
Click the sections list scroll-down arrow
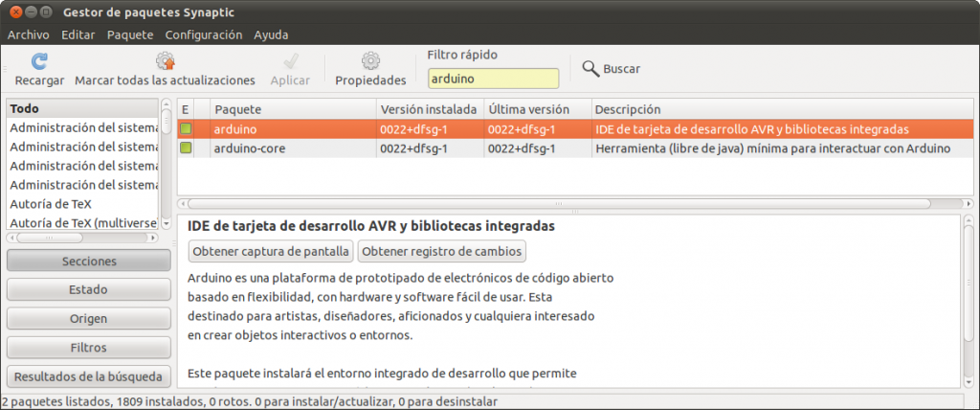167,223
